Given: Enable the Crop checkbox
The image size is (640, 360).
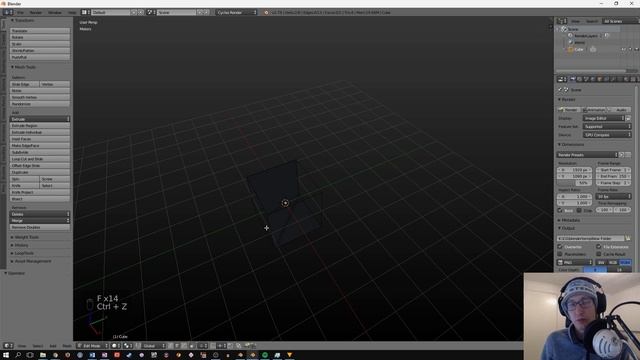Looking at the screenshot, I should [x=579, y=210].
